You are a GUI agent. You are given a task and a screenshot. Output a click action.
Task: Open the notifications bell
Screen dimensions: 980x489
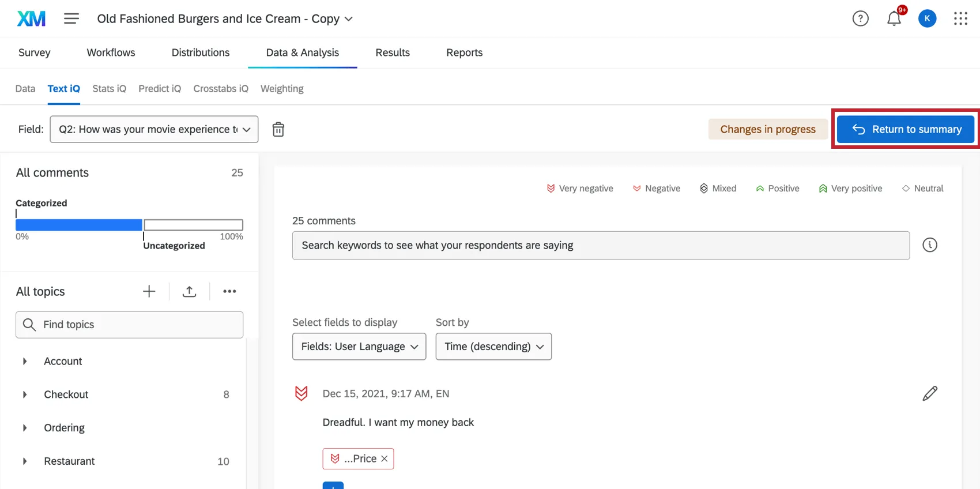coord(894,19)
